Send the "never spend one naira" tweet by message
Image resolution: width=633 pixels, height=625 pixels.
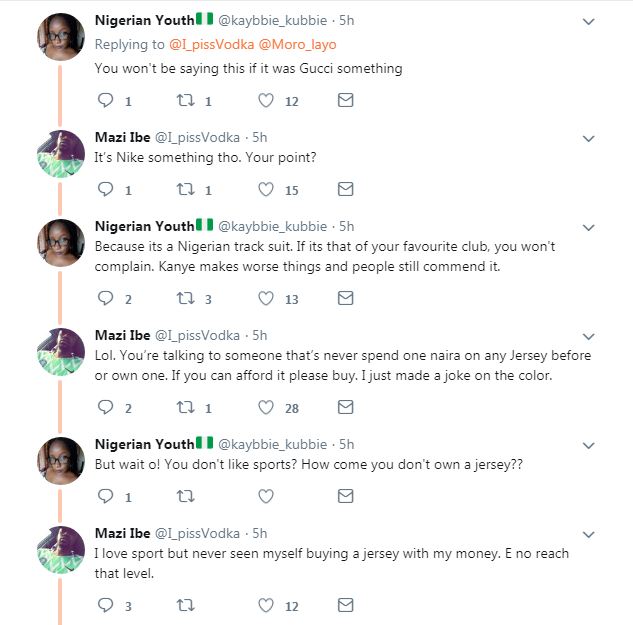[345, 407]
